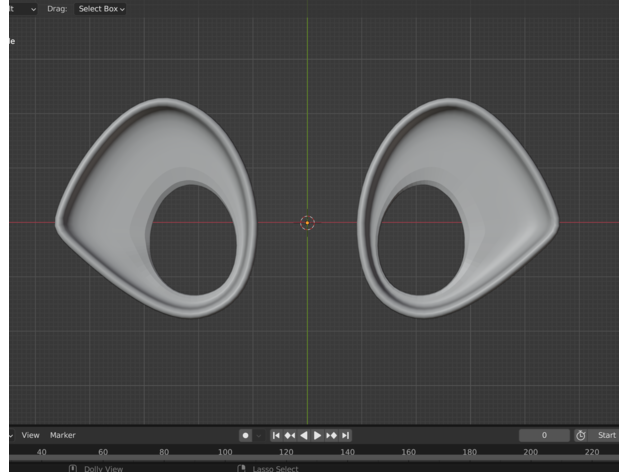Set playhead at frame 200 on ruler
The image size is (628, 472).
pos(530,453)
